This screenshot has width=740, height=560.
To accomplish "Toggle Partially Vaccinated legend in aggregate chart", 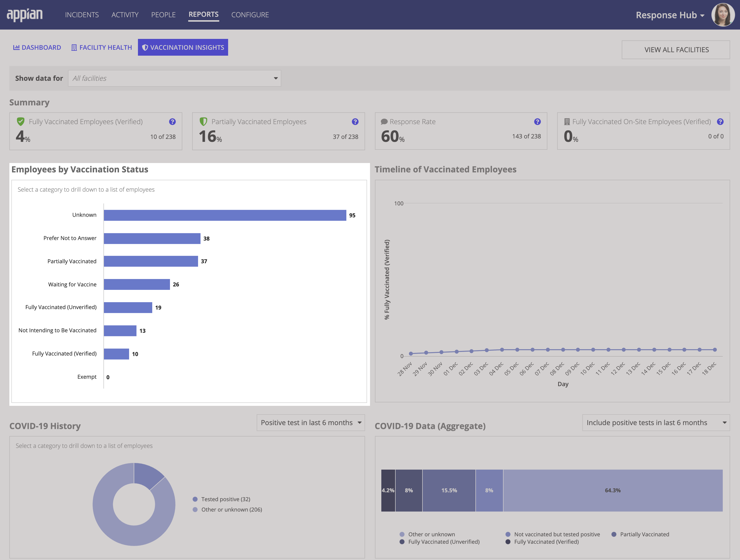I will pyautogui.click(x=640, y=534).
